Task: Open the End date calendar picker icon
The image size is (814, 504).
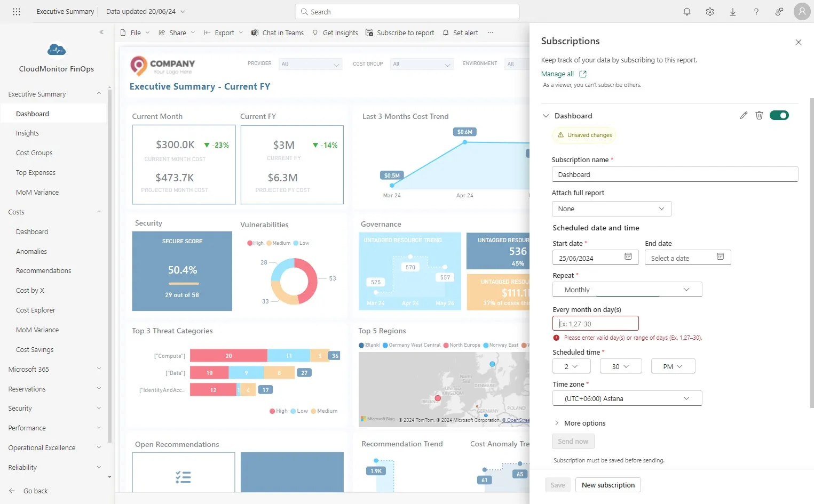Action: point(720,257)
